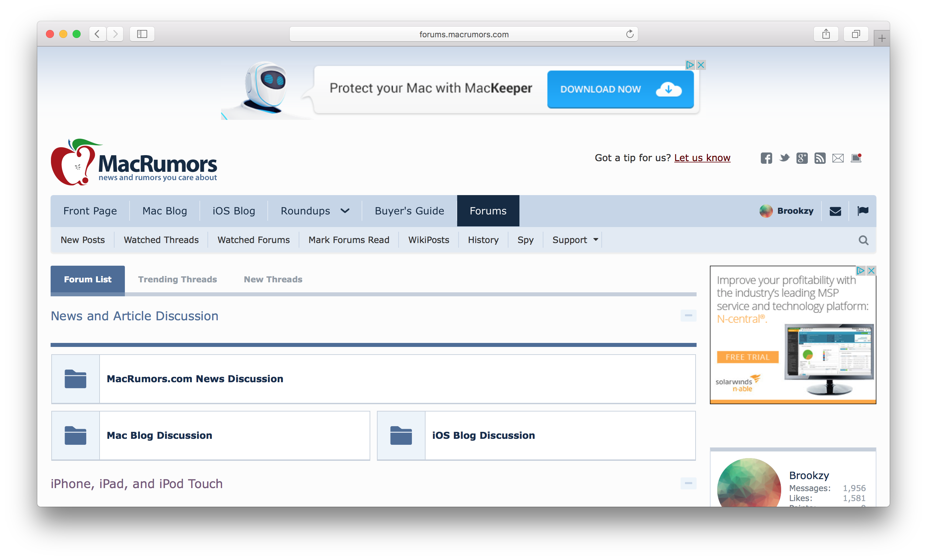Viewport: 927px width, 560px height.
Task: Open MacRumors.com News Discussion forum
Action: pos(195,379)
